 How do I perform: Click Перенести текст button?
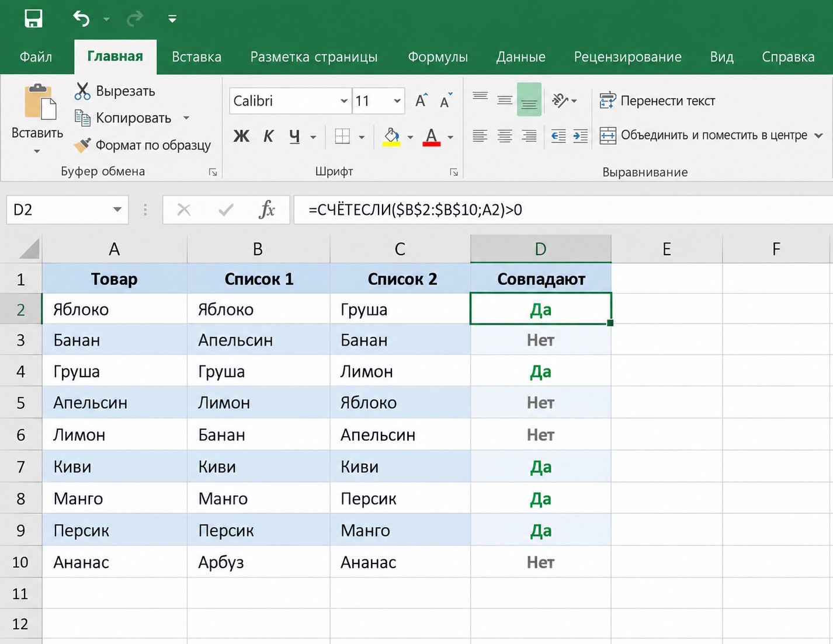(x=657, y=100)
